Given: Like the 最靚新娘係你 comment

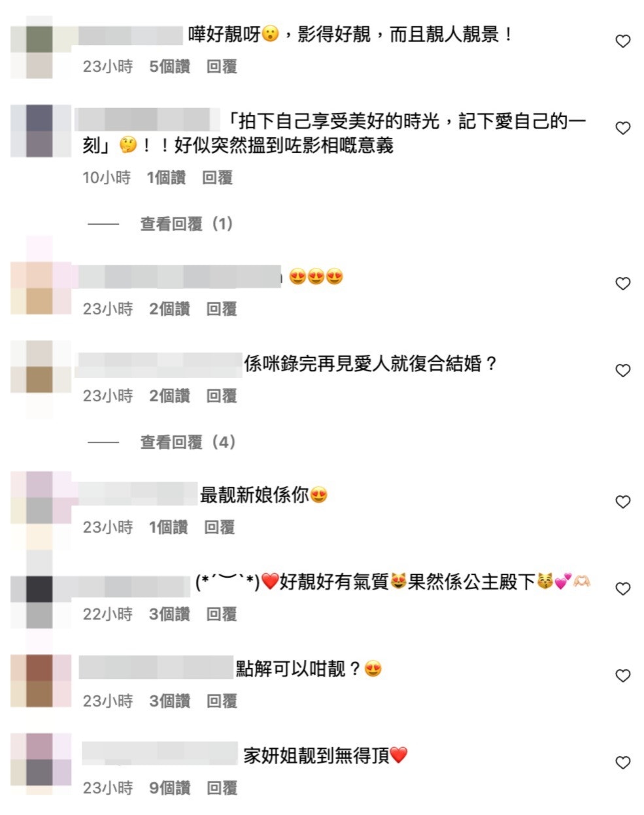Looking at the screenshot, I should pyautogui.click(x=623, y=502).
